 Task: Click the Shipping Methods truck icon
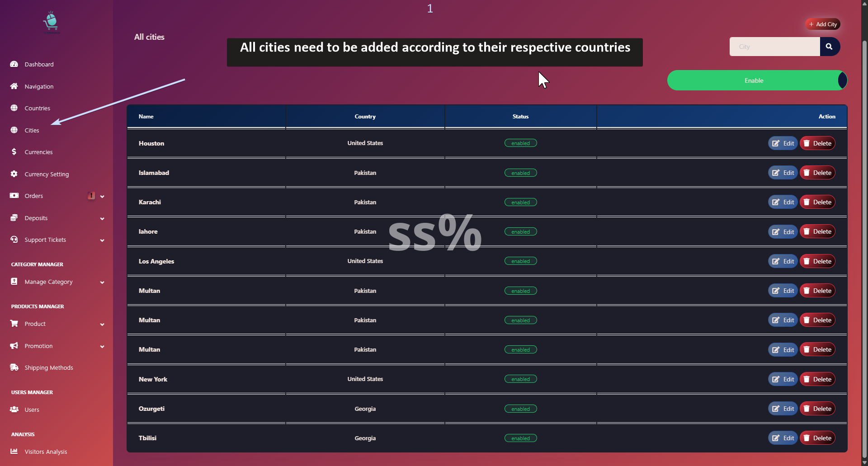(x=14, y=367)
